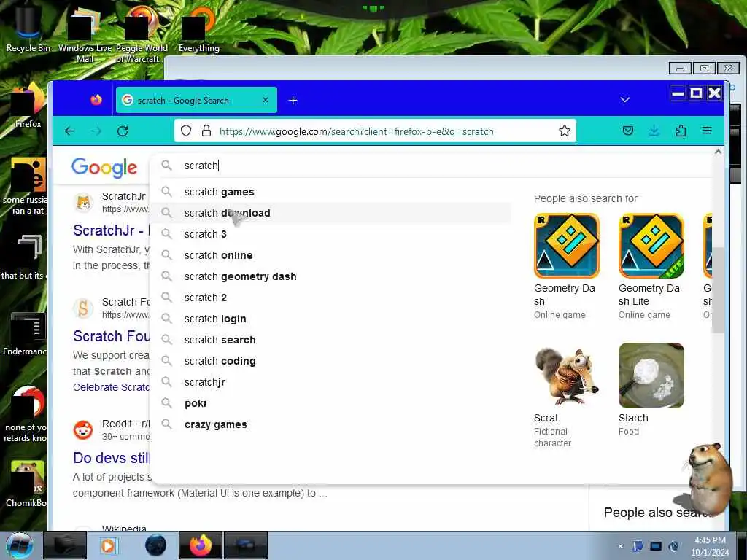Reload the current Google page

(123, 131)
